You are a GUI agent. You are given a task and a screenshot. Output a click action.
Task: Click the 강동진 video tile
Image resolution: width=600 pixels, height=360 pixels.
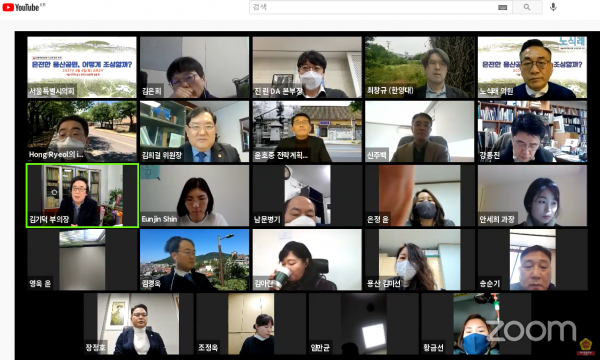pos(532,131)
